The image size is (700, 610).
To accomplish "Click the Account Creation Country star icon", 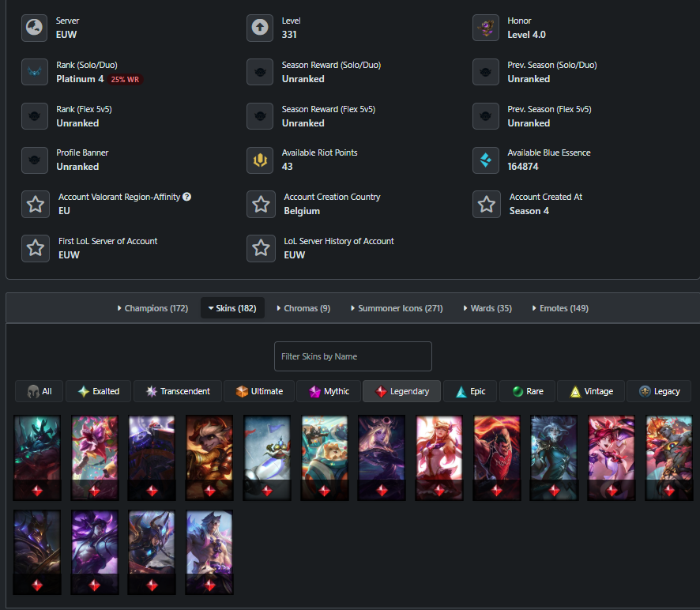I will pyautogui.click(x=262, y=204).
